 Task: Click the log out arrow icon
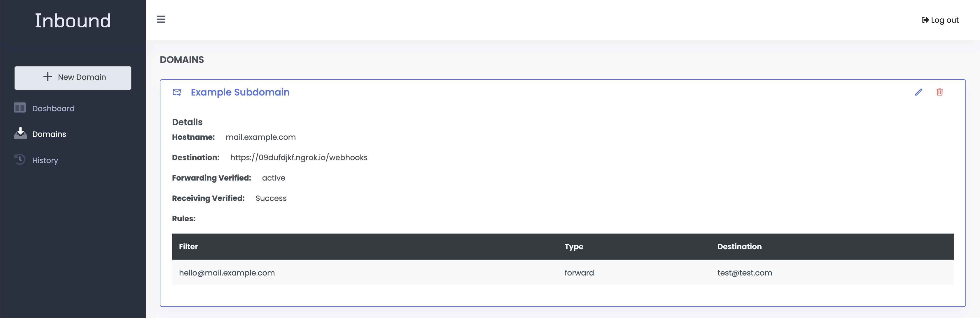925,20
